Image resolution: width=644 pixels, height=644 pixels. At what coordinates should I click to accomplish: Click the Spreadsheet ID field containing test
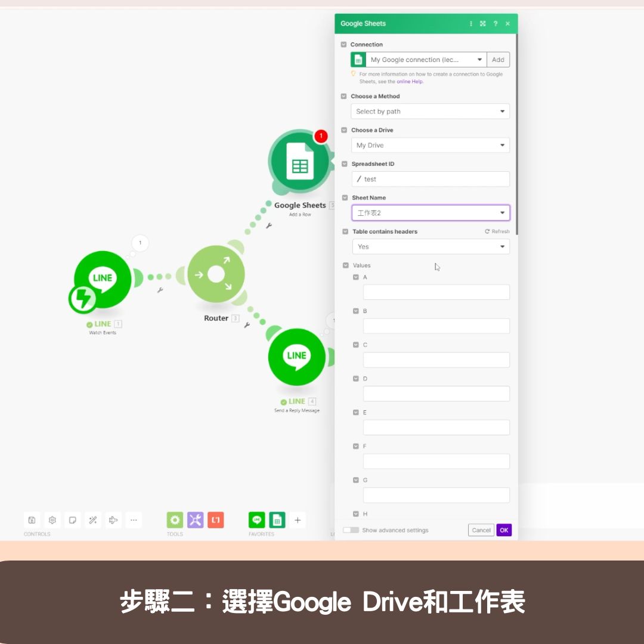coord(431,179)
